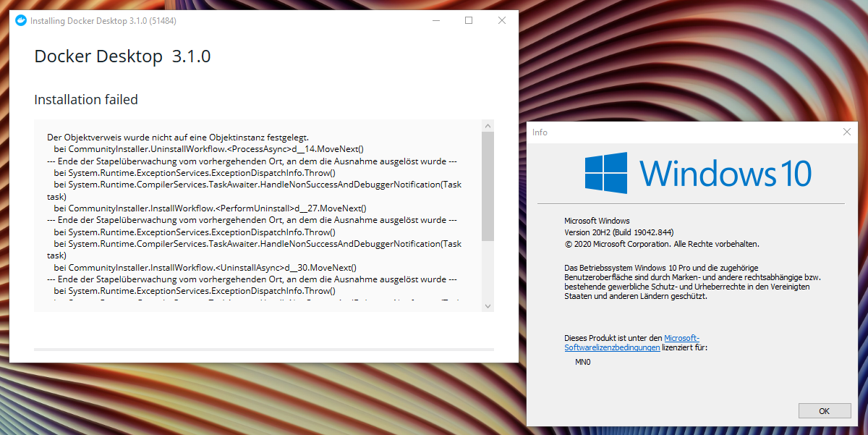Maximize the Docker Desktop installer window

point(469,20)
